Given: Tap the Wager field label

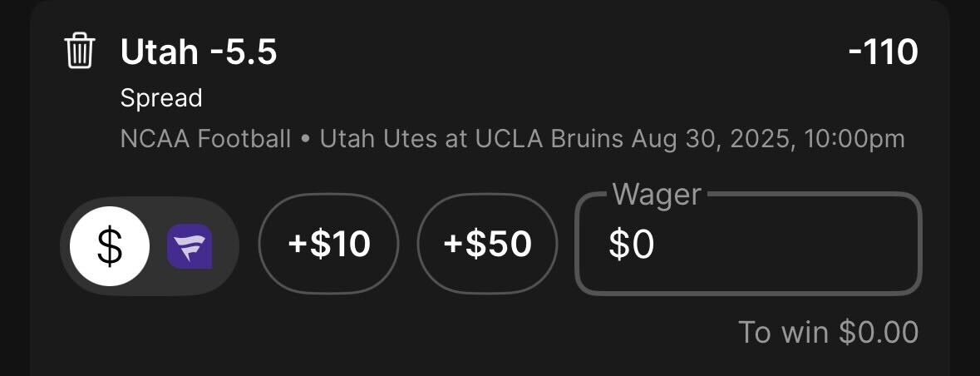Looking at the screenshot, I should 657,195.
